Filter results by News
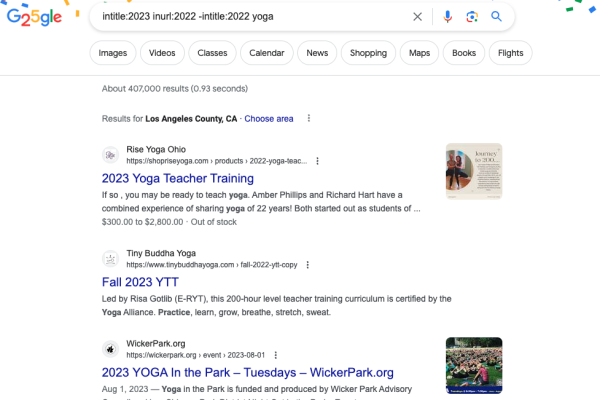This screenshot has height=400, width=600. (317, 53)
